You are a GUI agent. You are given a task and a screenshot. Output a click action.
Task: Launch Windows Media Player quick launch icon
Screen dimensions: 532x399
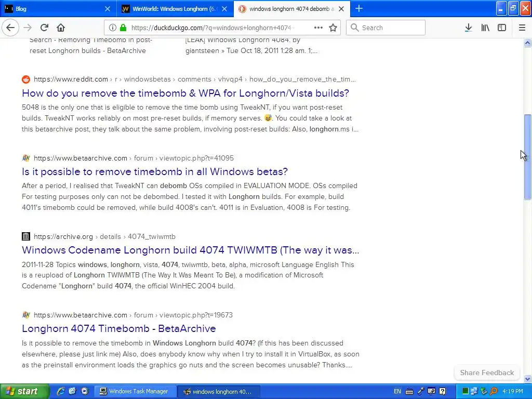[85, 391]
